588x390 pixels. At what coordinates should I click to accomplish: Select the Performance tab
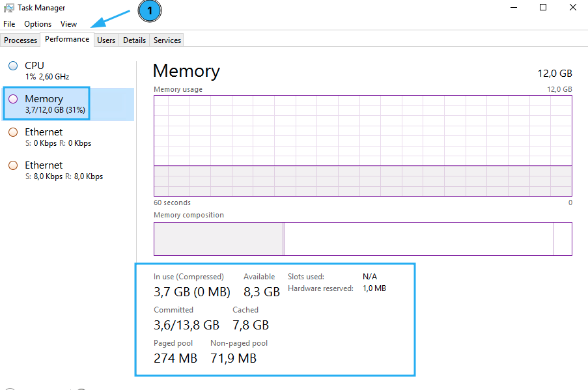pos(66,39)
